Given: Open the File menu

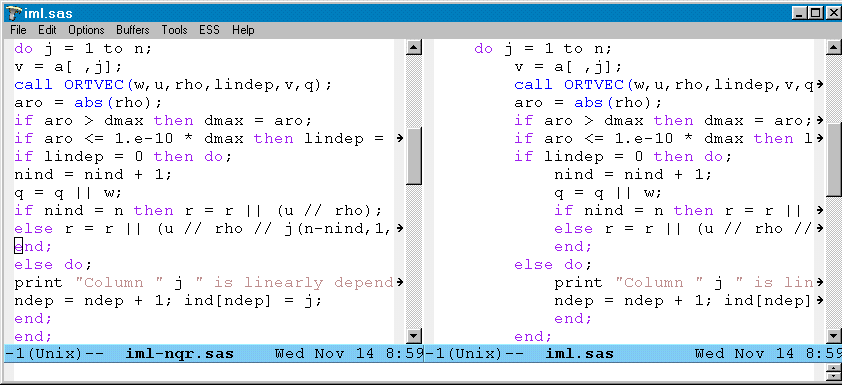Looking at the screenshot, I should [18, 30].
